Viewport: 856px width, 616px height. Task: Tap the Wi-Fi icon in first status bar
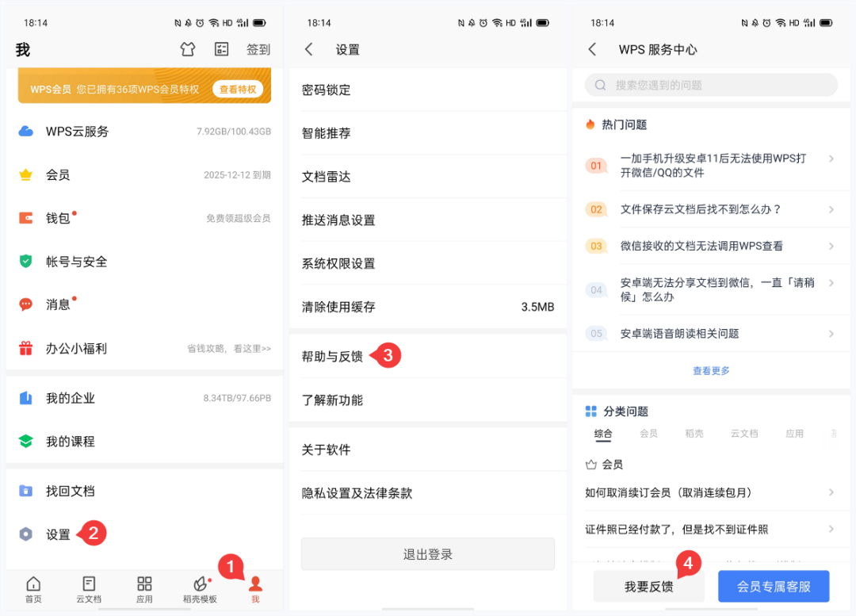tap(214, 23)
